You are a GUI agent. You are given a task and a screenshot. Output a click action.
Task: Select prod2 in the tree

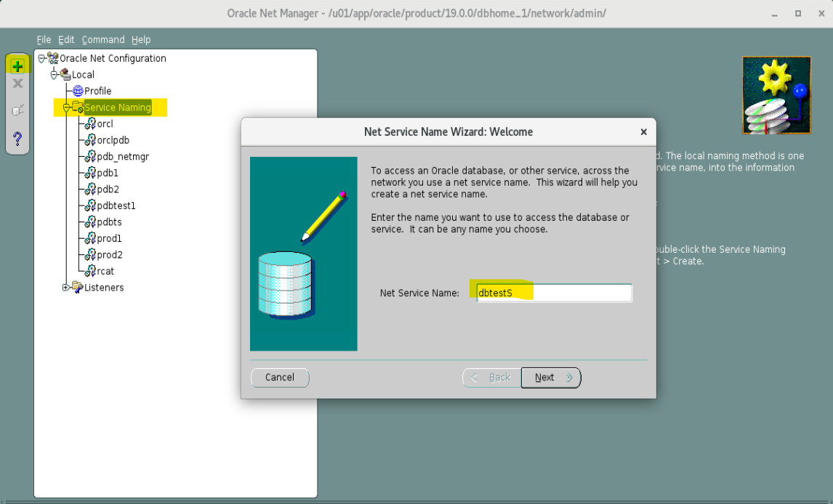pyautogui.click(x=110, y=255)
